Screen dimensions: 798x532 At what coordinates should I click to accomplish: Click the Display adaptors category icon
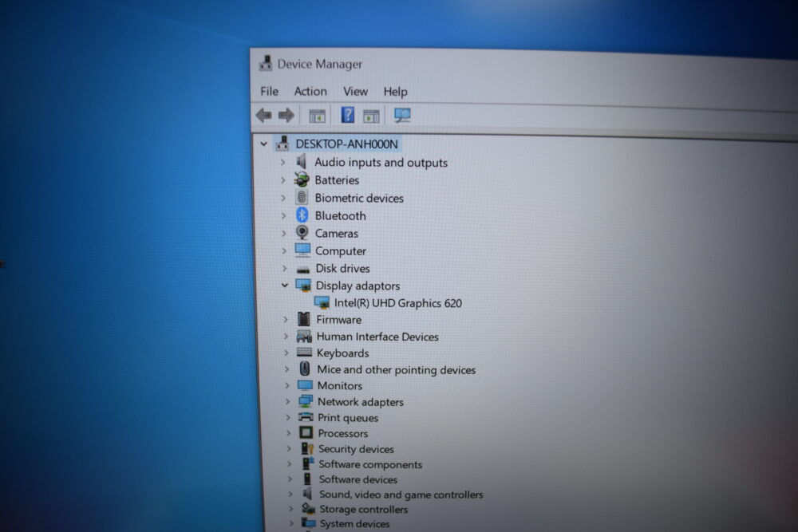pos(303,285)
